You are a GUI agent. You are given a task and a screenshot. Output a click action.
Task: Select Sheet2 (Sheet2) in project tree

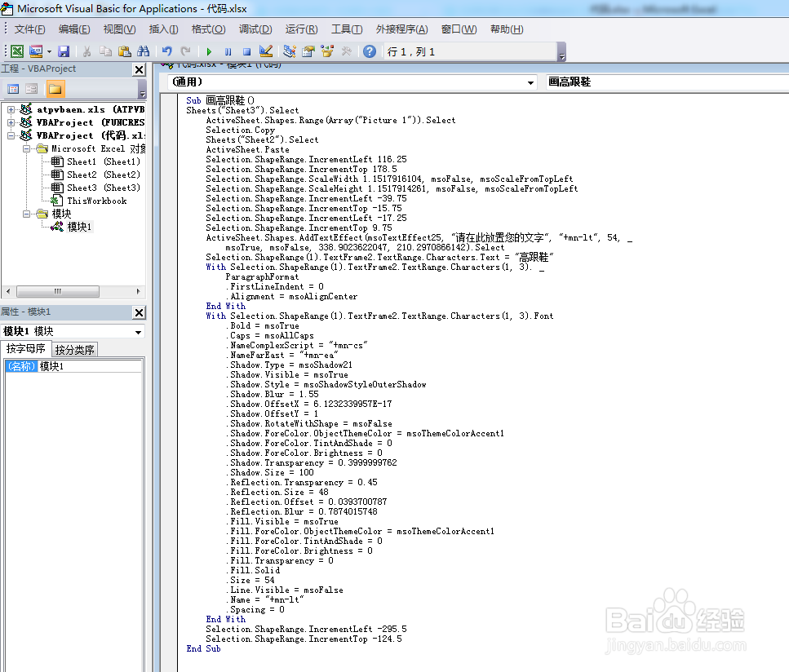[103, 175]
